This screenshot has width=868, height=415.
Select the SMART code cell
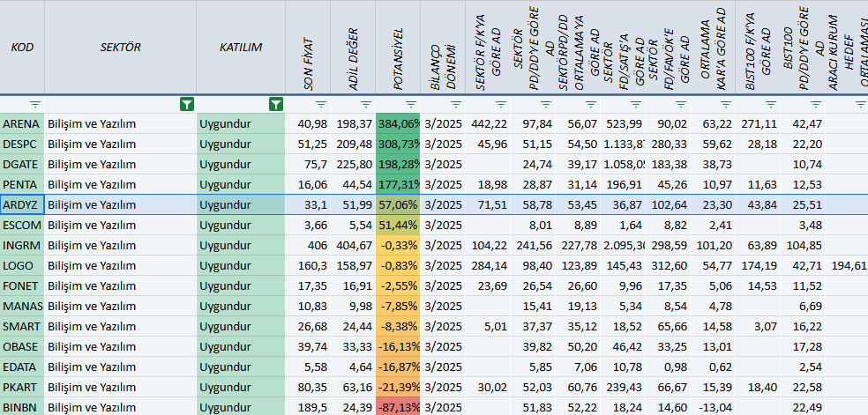[22, 327]
